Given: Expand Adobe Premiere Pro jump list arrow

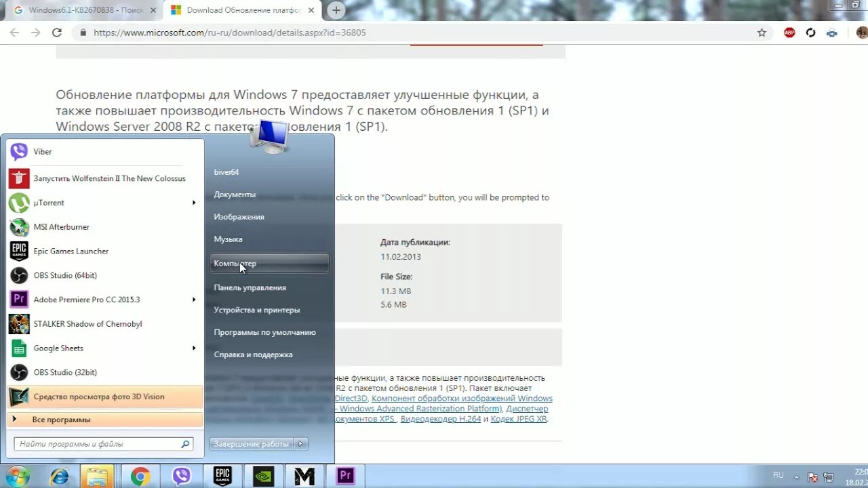Looking at the screenshot, I should [194, 300].
